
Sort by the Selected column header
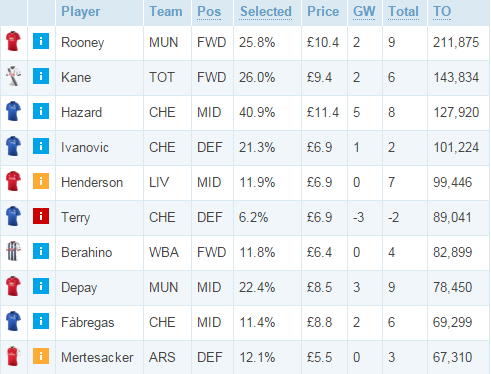coord(266,12)
